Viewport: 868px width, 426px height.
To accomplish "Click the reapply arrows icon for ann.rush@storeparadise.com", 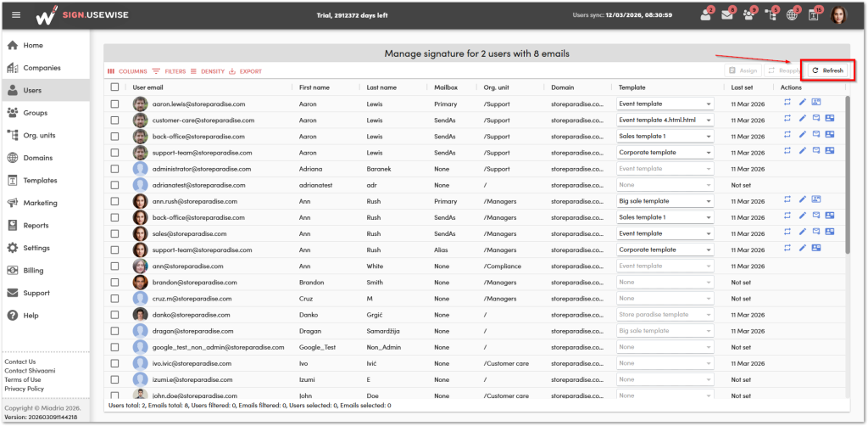I will coord(787,199).
